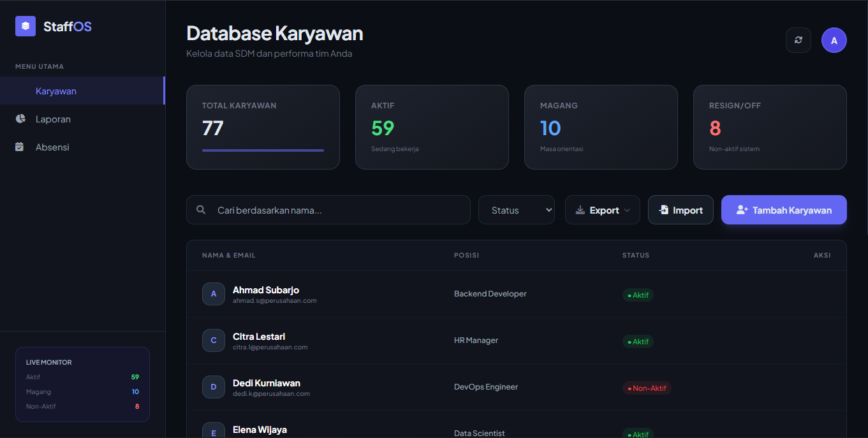Screen dimensions: 868x438
Task: Click the refresh icon button
Action: tap(798, 40)
